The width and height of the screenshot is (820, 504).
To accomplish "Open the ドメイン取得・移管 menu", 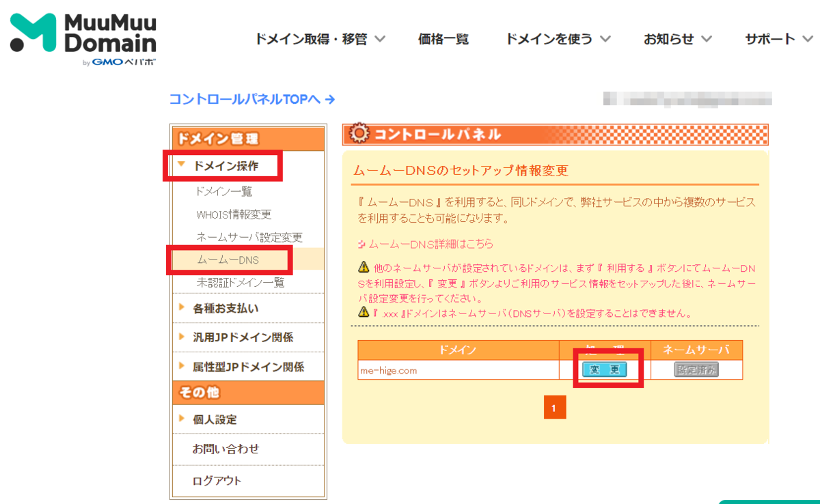I will tap(320, 39).
